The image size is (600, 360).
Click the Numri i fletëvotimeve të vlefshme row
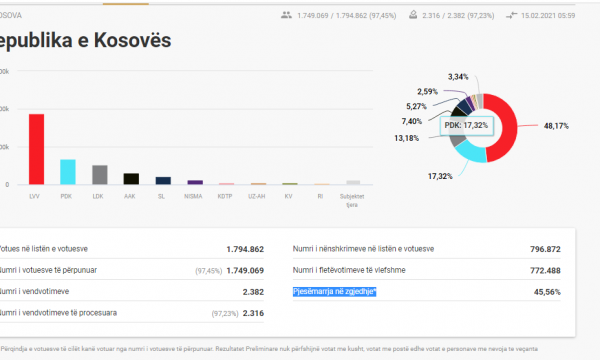point(427,270)
